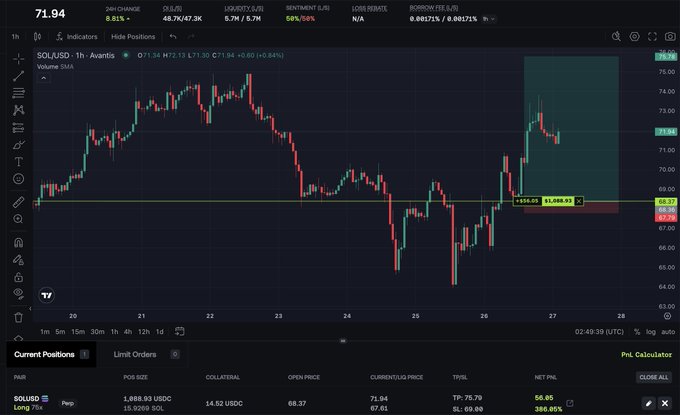
Task: Undo the last chart action
Action: tap(173, 37)
